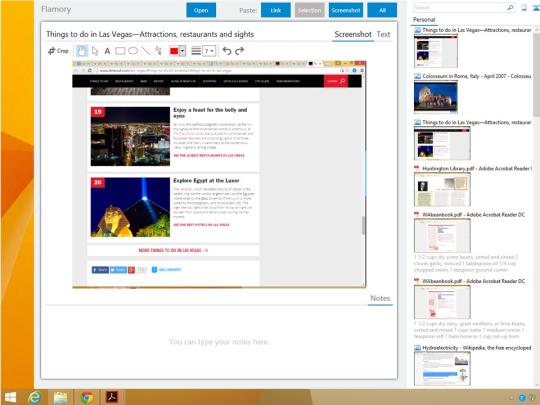Image resolution: width=540 pixels, height=405 pixels.
Task: Open the color dropdown arrow
Action: tap(183, 51)
